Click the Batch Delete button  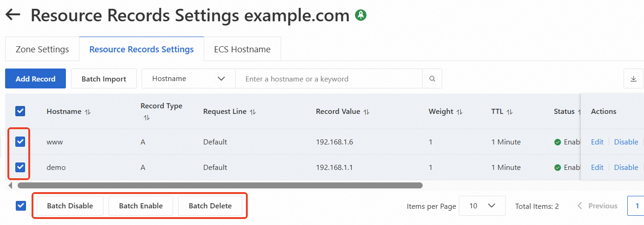point(210,206)
